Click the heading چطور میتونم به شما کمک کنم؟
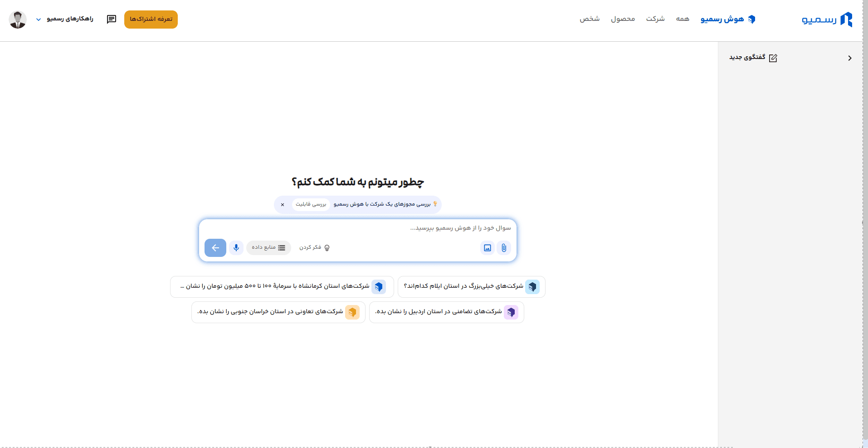 click(358, 182)
